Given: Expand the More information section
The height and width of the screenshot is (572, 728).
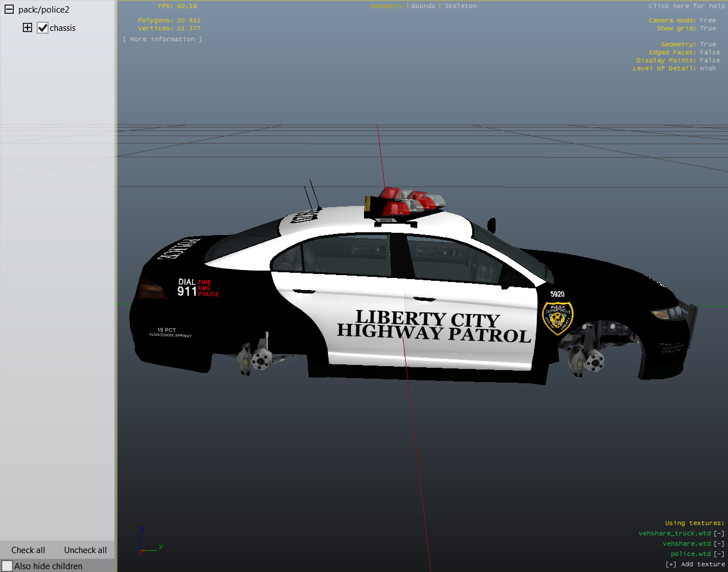Looking at the screenshot, I should pos(162,39).
